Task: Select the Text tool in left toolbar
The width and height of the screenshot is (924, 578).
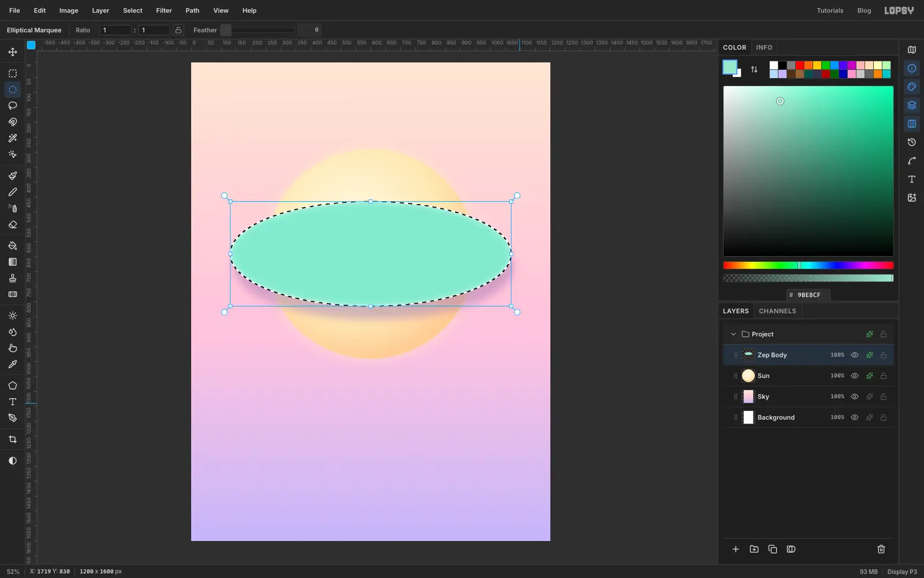Action: click(x=13, y=402)
